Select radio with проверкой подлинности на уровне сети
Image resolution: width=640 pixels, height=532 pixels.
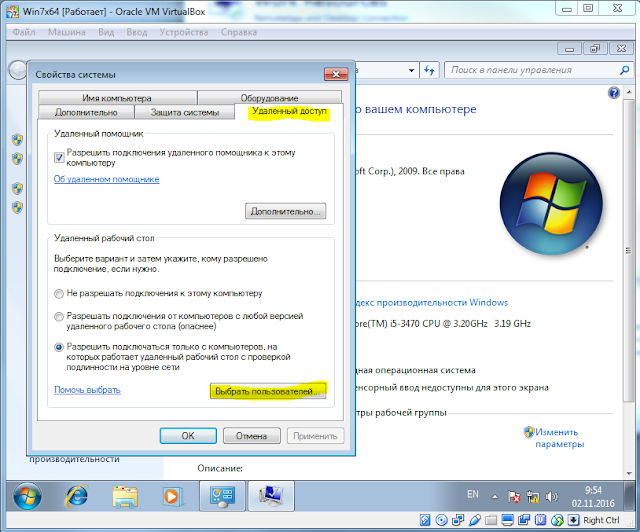pos(59,347)
